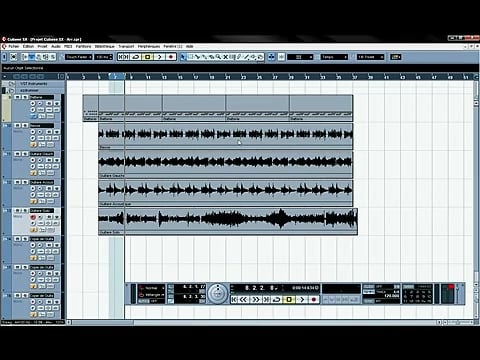This screenshot has width=480, height=360.
Task: Open the Audio menu
Action: (56, 46)
